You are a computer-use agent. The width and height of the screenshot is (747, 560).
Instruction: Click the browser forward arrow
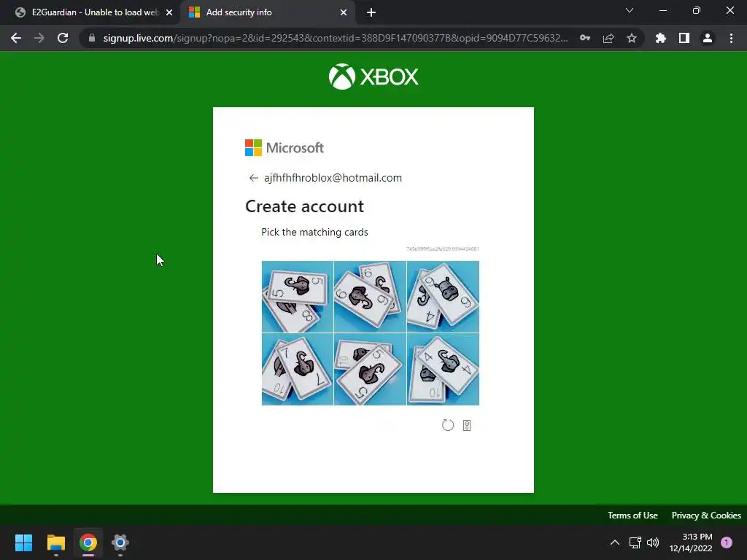point(39,38)
